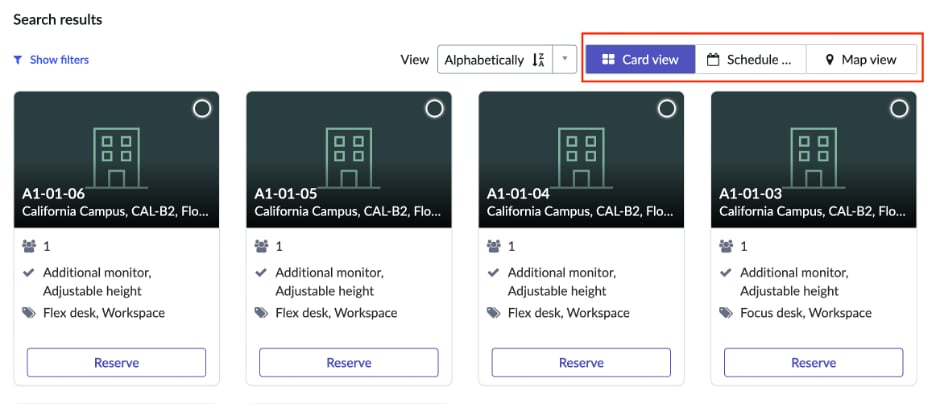Click the building image of A1-01-06
936x404 pixels.
(x=116, y=158)
